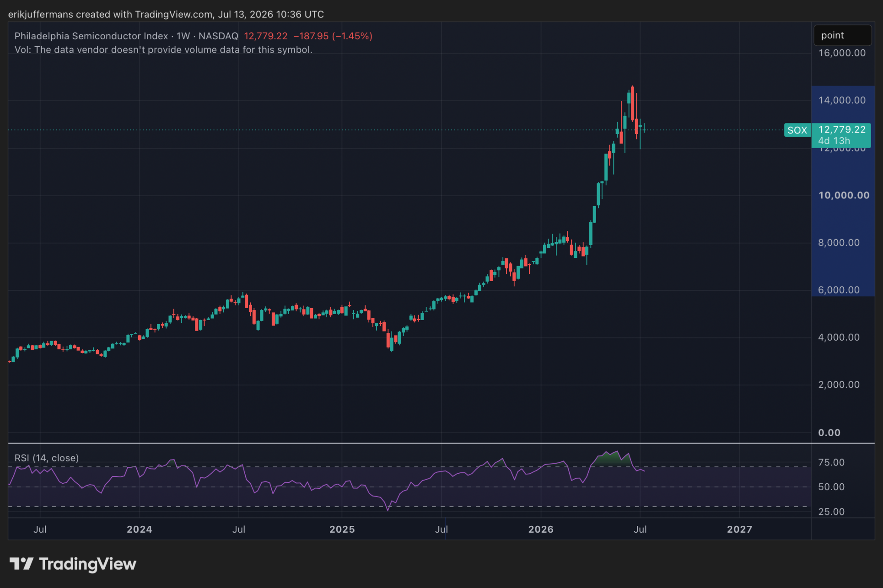This screenshot has height=588, width=883.
Task: Click the last price 12,779.22 in header
Action: click(266, 36)
